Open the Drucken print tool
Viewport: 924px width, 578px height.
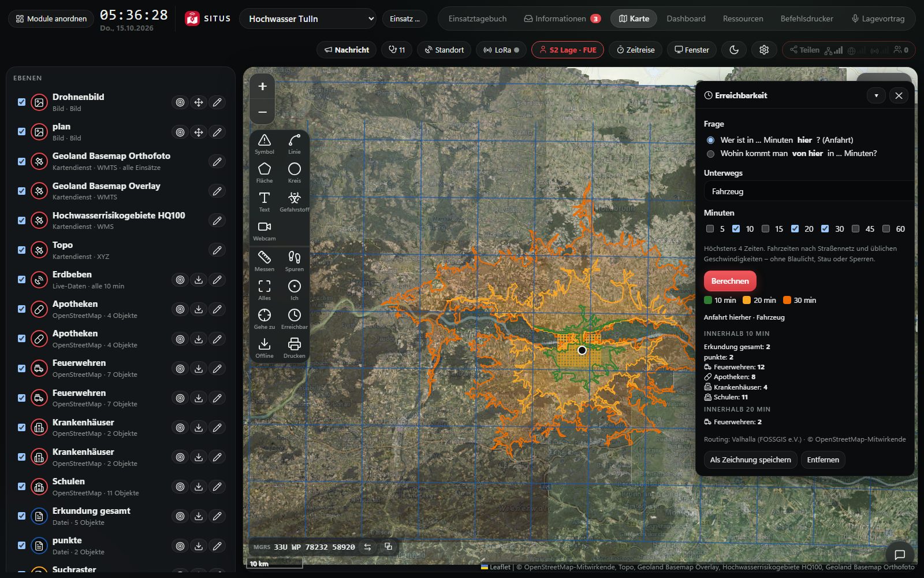pyautogui.click(x=295, y=348)
